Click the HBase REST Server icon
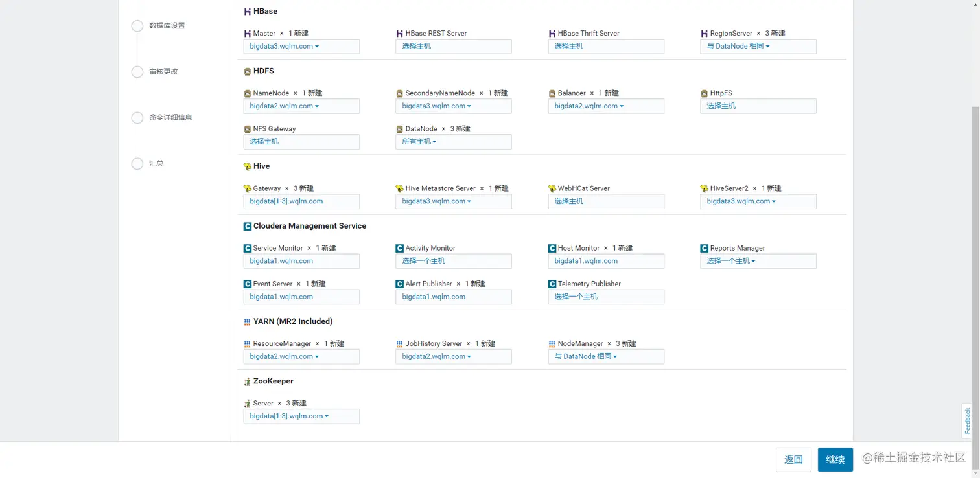Viewport: 980px width, 478px height. tap(400, 34)
